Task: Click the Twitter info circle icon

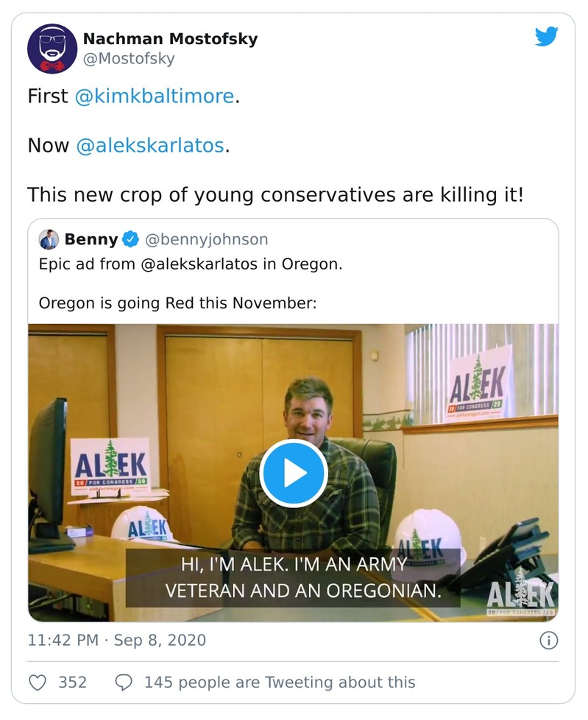Action: 548,640
